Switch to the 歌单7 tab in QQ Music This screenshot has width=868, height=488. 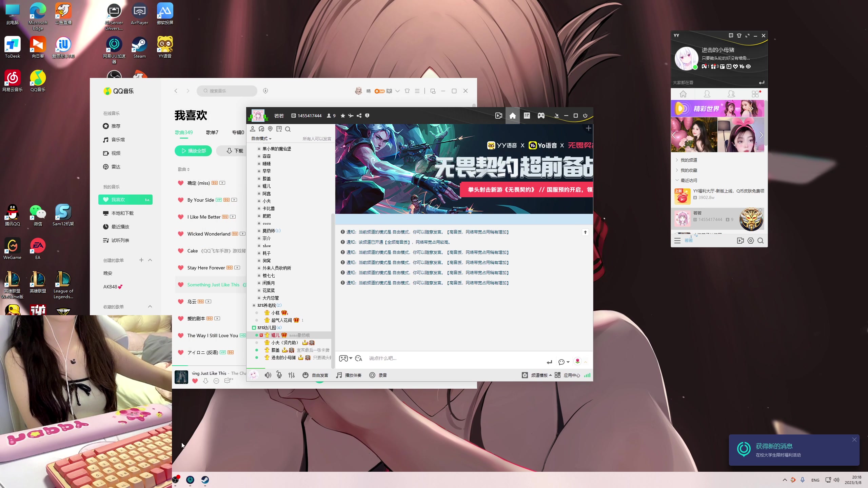coord(212,132)
